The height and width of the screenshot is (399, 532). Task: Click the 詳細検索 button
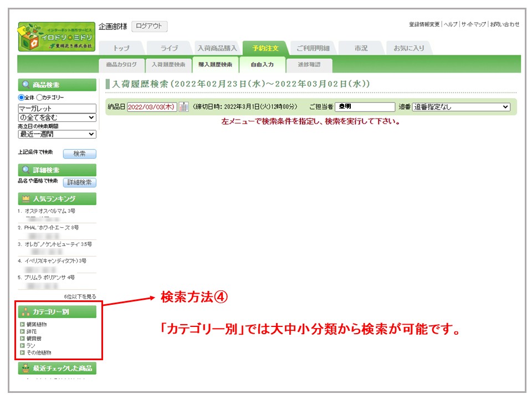pos(79,182)
